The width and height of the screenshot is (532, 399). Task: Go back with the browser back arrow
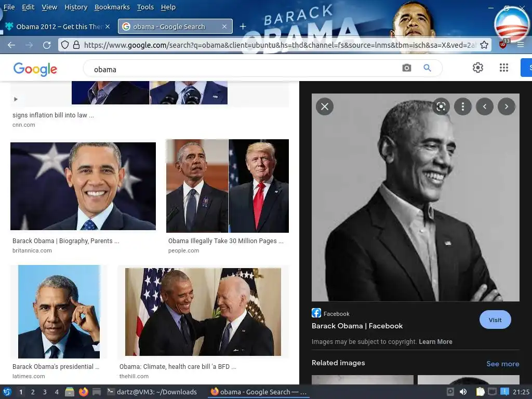pyautogui.click(x=11, y=45)
